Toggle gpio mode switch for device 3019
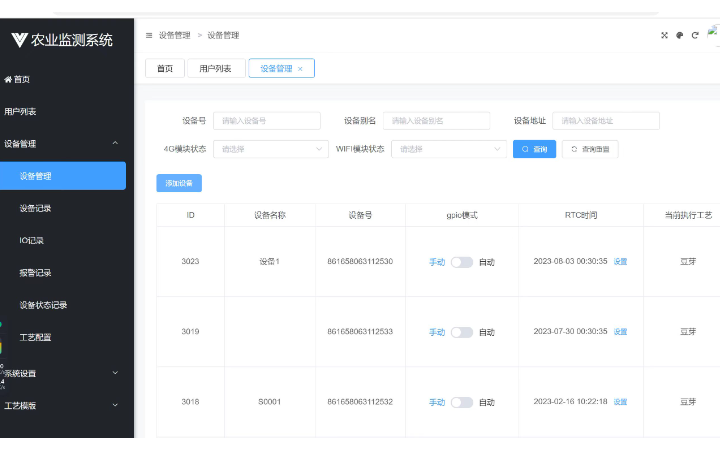Screen dimensions: 720x450 click(461, 332)
